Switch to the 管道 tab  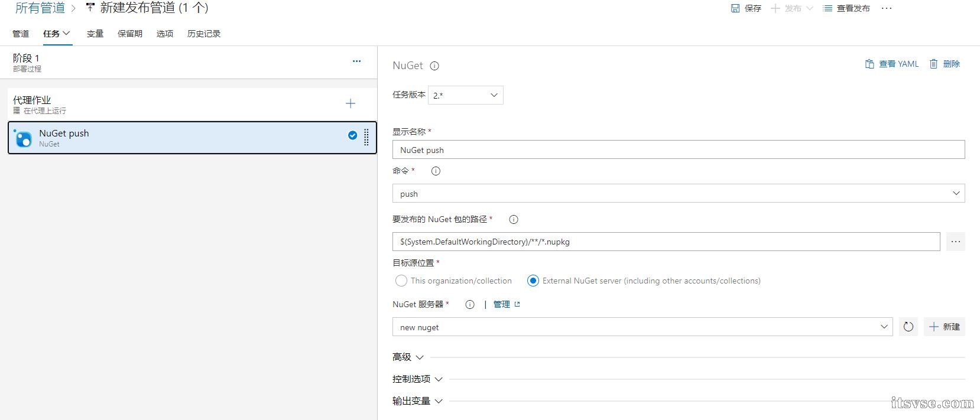(21, 34)
